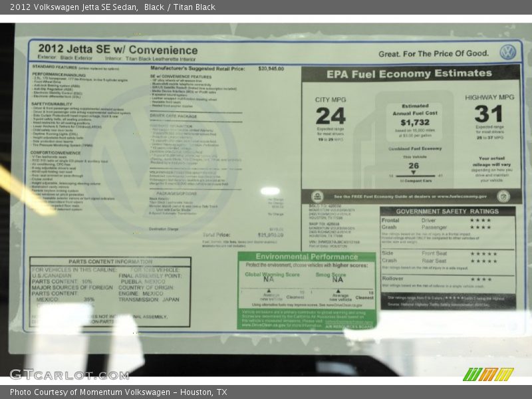Click the combined economy value '26'
This screenshot has width=532, height=399.
pyautogui.click(x=414, y=166)
